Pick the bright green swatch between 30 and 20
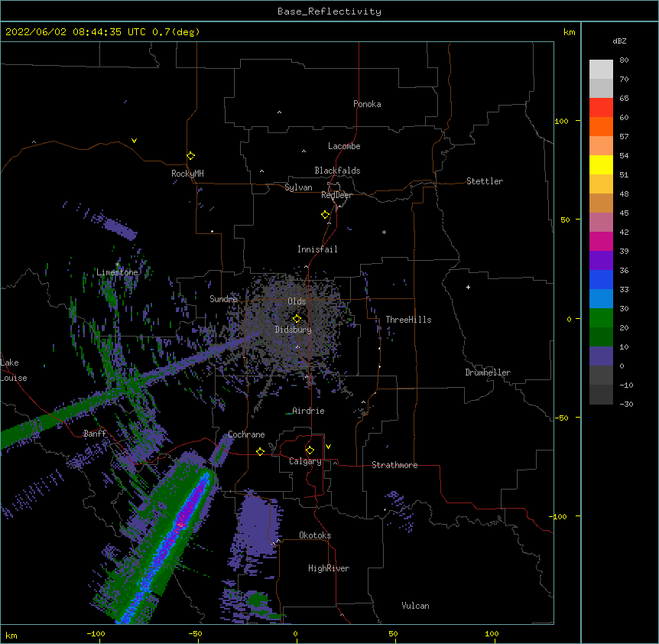 tap(601, 318)
